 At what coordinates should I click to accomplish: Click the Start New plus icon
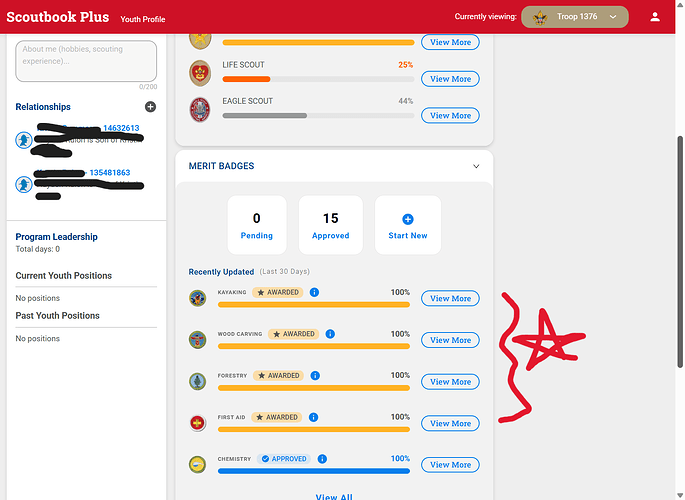408,219
